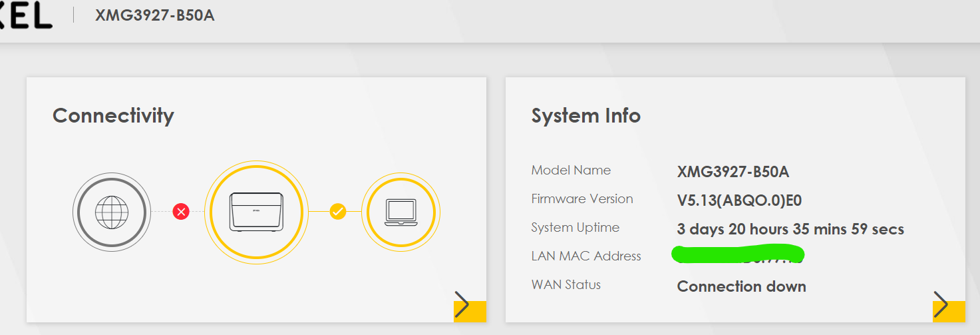The image size is (980, 335).
Task: Click the LAN MAC Address label
Action: click(x=586, y=256)
